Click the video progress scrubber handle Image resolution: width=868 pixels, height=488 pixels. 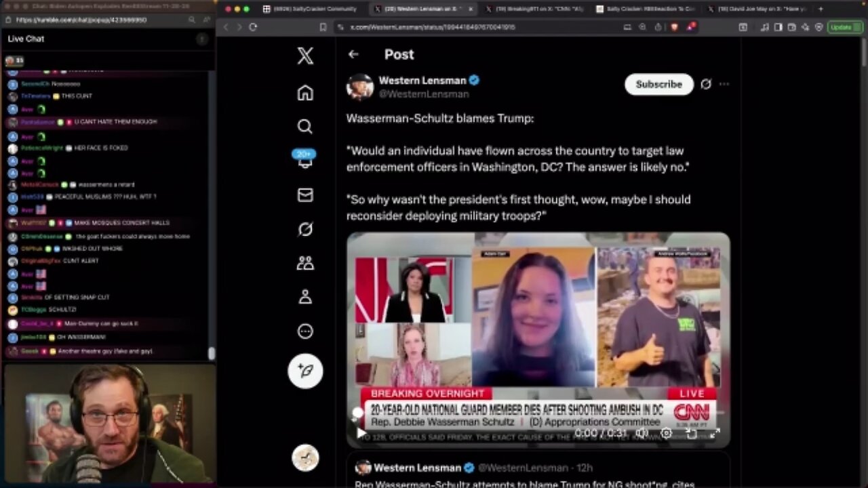[x=357, y=413]
